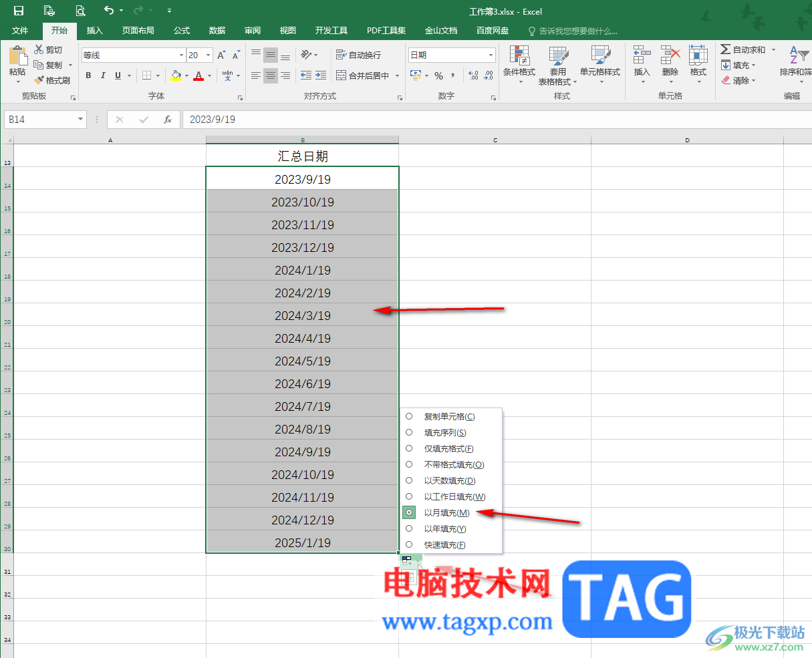Click the Insert function fx icon
This screenshot has width=812, height=658.
(168, 120)
